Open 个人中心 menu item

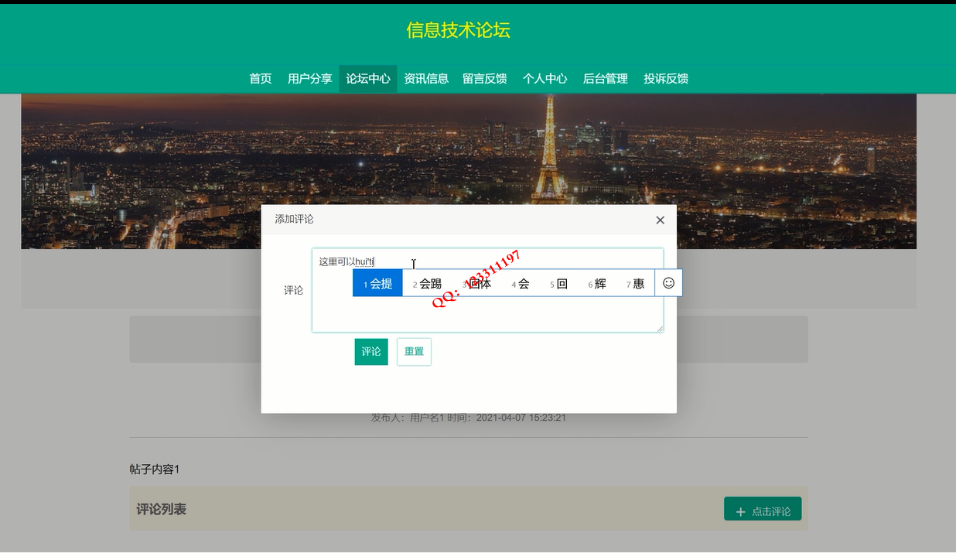[x=545, y=79]
